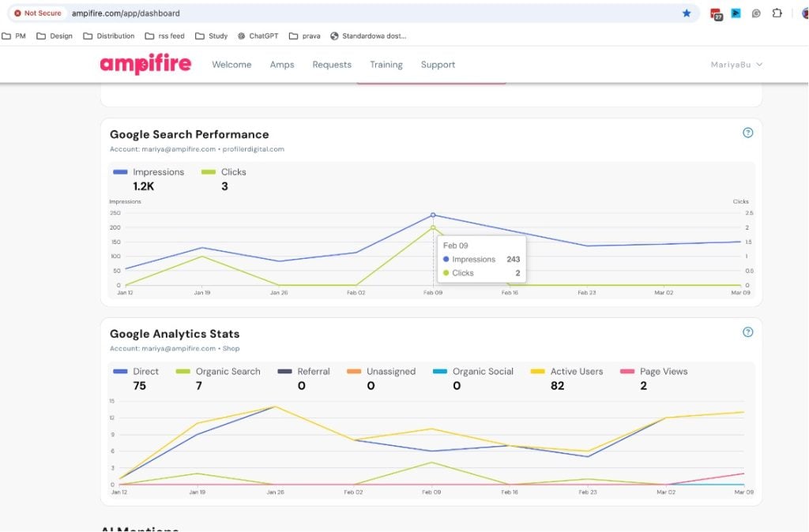The height and width of the screenshot is (532, 809).
Task: Go to the Amps page
Action: 282,65
